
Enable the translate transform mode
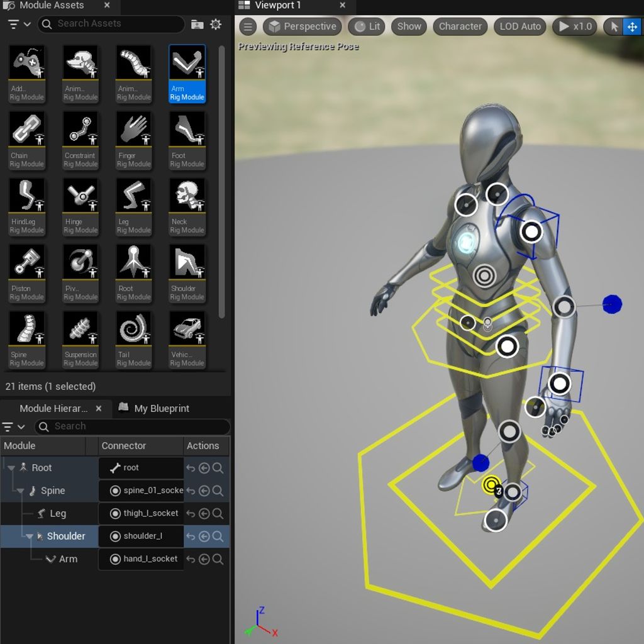[632, 26]
